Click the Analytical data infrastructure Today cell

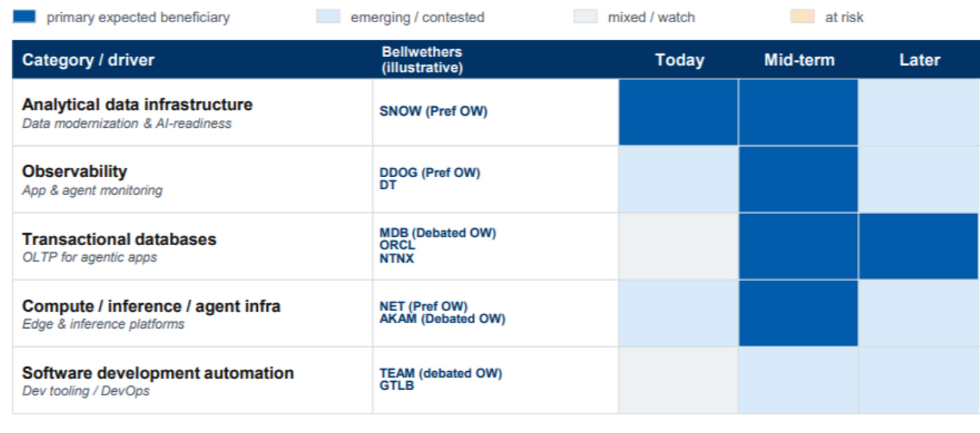tap(678, 112)
